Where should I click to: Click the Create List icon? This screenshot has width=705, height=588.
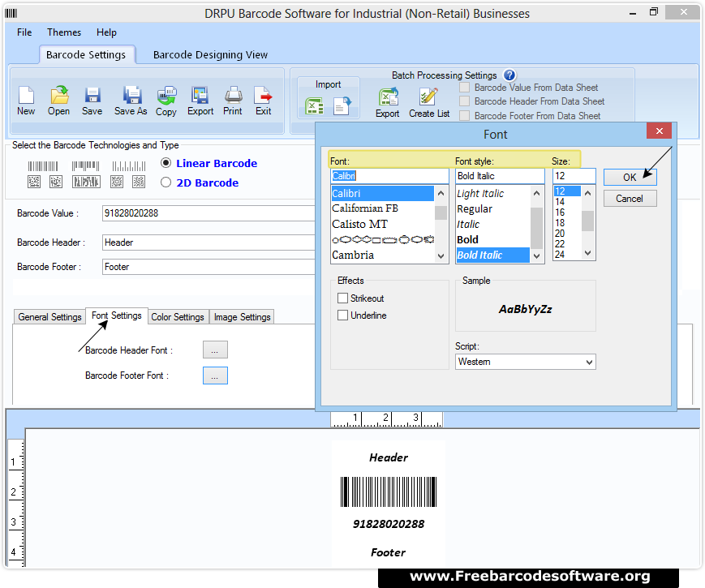pyautogui.click(x=428, y=97)
